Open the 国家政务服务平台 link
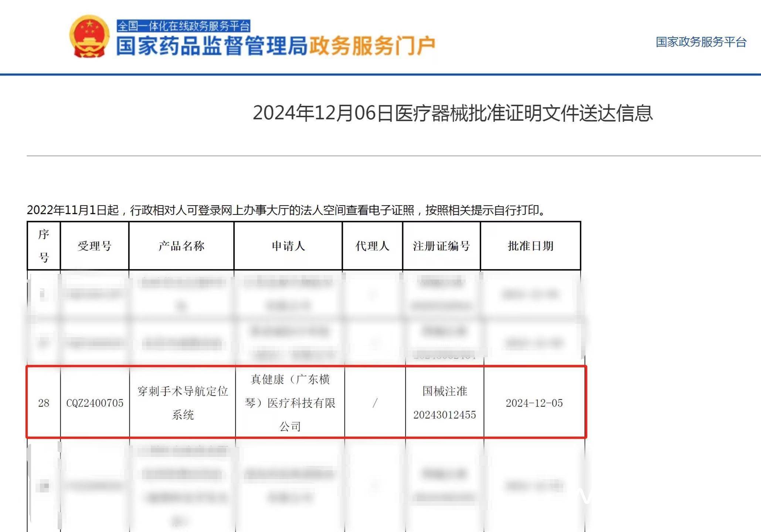Image resolution: width=761 pixels, height=532 pixels. coord(701,42)
